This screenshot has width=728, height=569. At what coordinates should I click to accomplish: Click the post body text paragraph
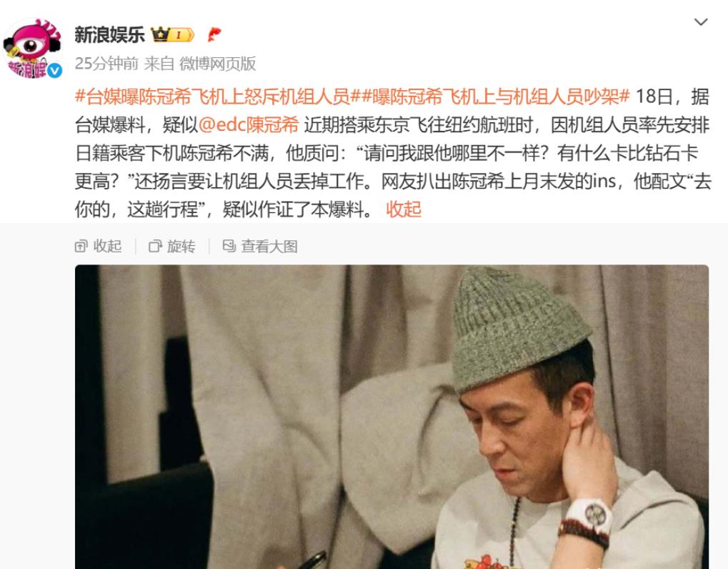pyautogui.click(x=392, y=153)
